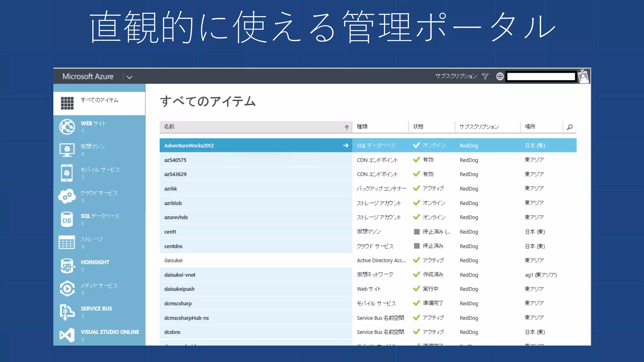The height and width of the screenshot is (362, 644).
Task: Open the Visual Studio Online icon
Action: [x=67, y=335]
